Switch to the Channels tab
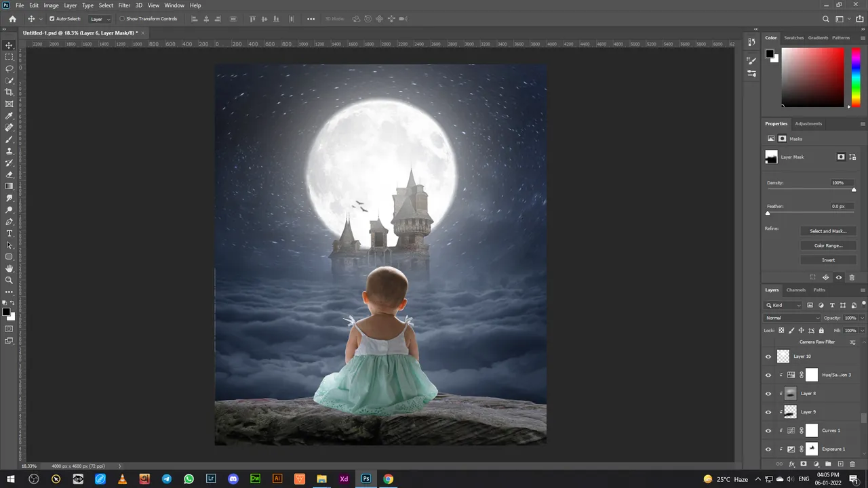 click(x=796, y=290)
